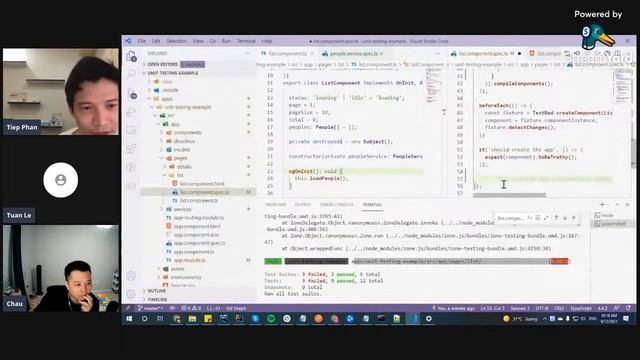Expand the .vscode folder

click(x=170, y=90)
